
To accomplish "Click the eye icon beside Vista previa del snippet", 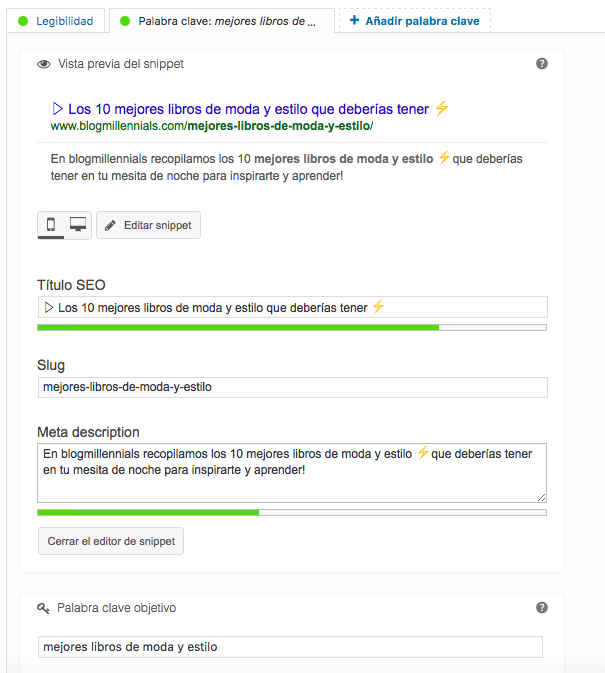I will pyautogui.click(x=44, y=64).
